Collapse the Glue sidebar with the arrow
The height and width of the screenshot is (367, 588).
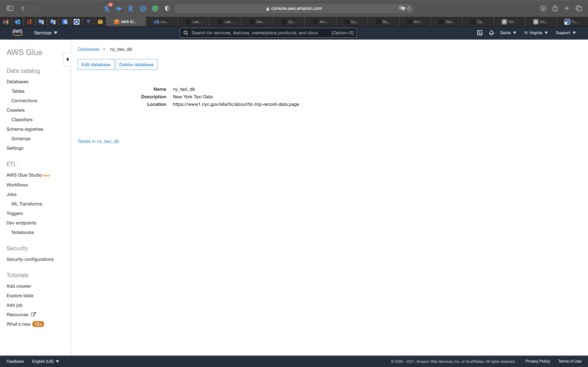click(67, 59)
